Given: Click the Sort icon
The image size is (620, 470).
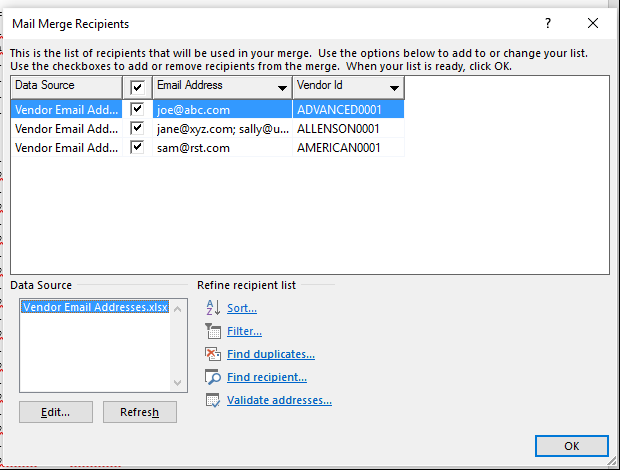Looking at the screenshot, I should click(211, 308).
